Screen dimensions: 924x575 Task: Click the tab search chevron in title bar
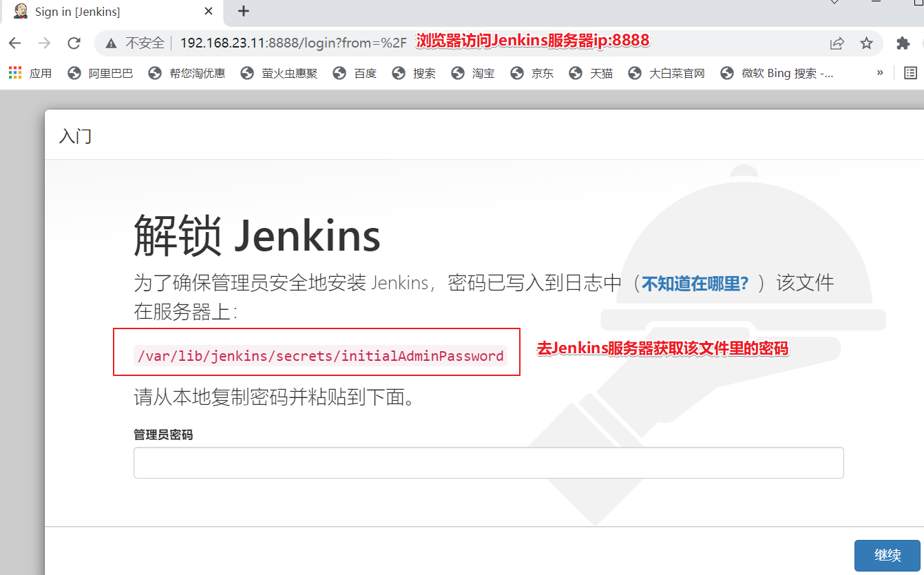click(x=834, y=2)
